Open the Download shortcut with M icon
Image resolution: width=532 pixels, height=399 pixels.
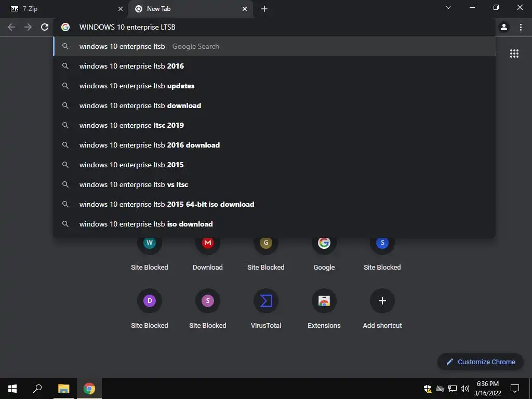208,253
